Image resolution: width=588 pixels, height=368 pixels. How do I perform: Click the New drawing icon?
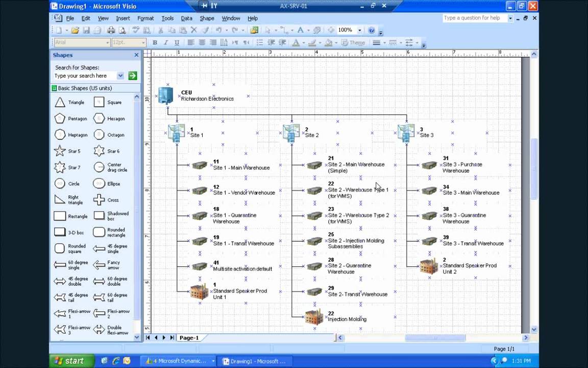(59, 31)
